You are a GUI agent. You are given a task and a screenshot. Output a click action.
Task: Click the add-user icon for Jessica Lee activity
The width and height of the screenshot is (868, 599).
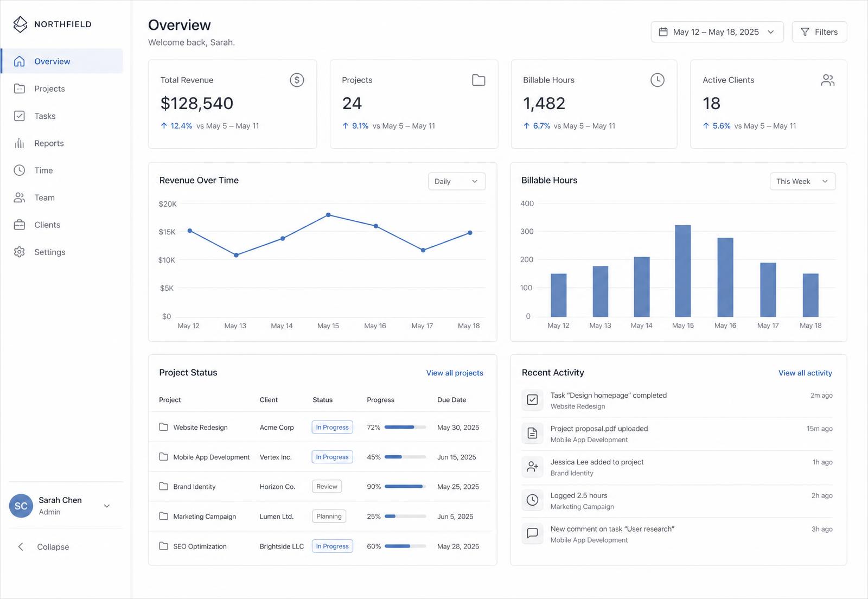pyautogui.click(x=533, y=467)
